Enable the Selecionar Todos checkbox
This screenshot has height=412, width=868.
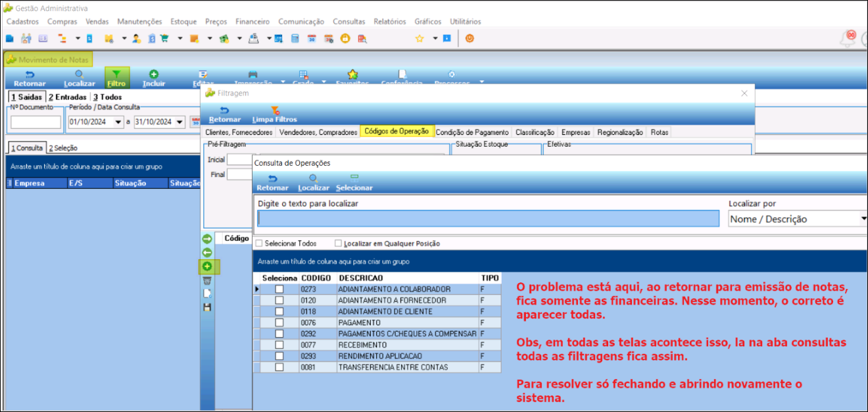coord(259,244)
